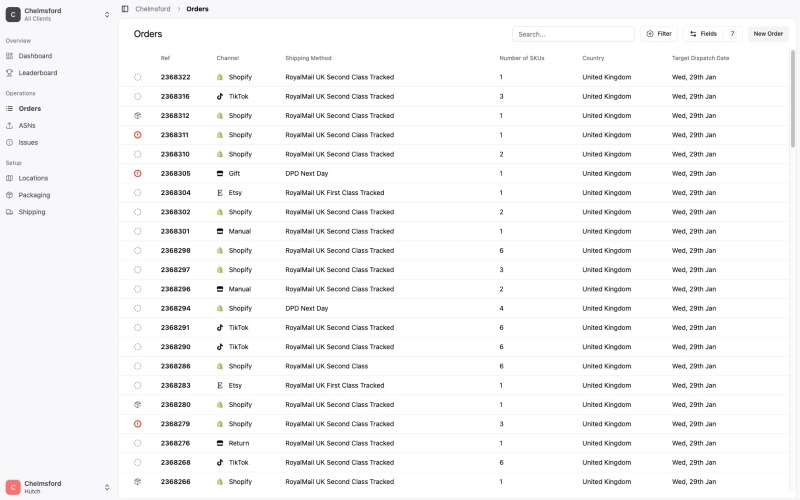Open the Filter button
This screenshot has height=500, width=800.
pos(659,34)
